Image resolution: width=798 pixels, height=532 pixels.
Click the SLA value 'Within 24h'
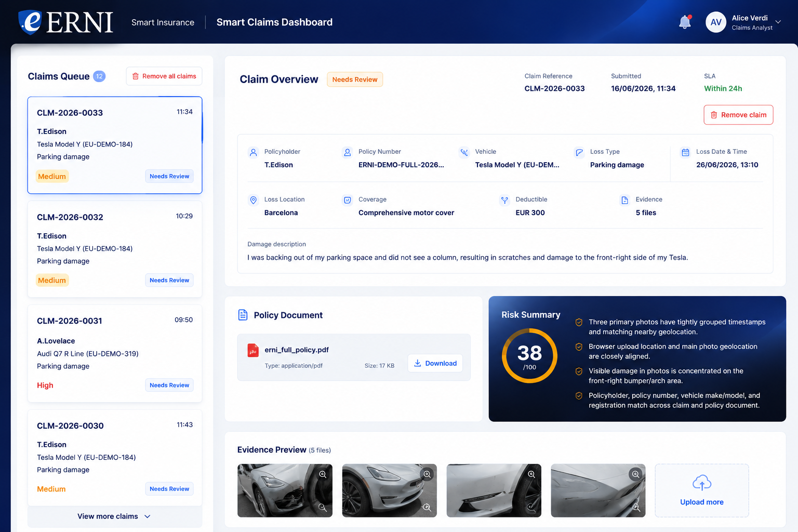coord(723,89)
